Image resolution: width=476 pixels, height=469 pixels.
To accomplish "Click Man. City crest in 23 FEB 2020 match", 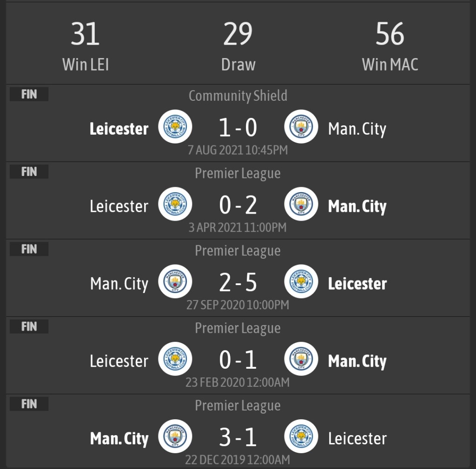I will pos(301,359).
